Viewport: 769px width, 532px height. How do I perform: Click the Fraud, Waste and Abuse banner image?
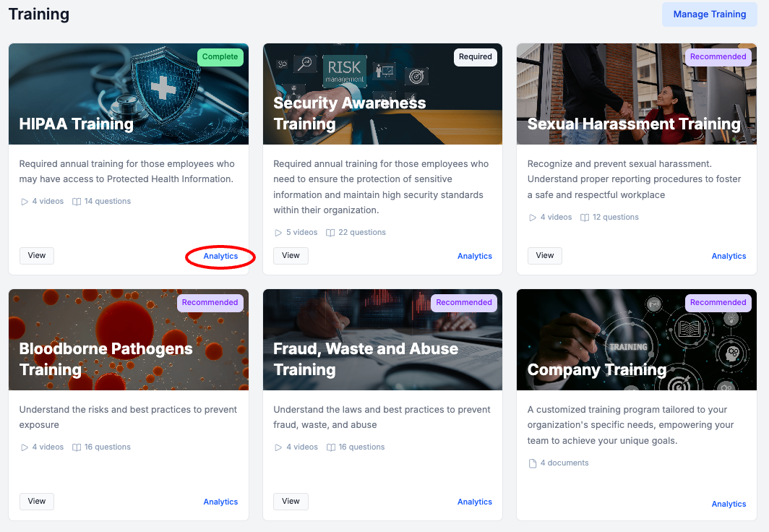(382, 340)
